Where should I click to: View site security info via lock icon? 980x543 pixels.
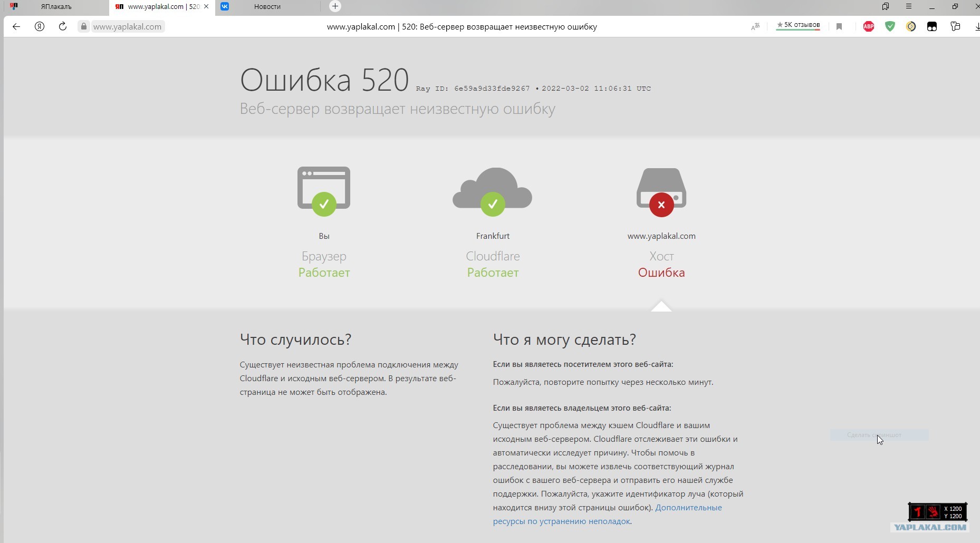[83, 26]
